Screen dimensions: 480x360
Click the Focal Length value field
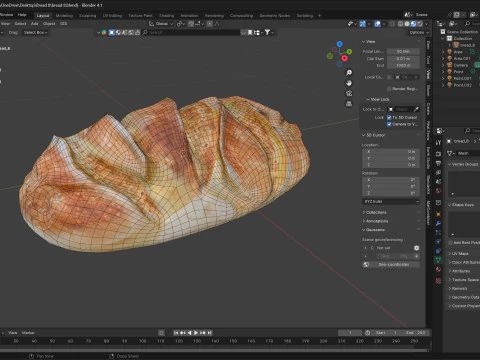tap(403, 52)
